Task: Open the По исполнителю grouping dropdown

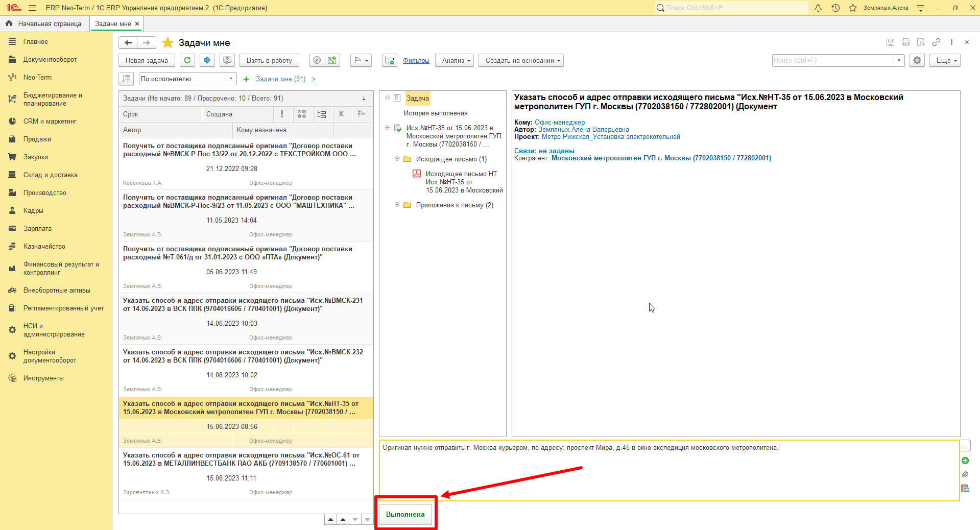Action: point(231,79)
